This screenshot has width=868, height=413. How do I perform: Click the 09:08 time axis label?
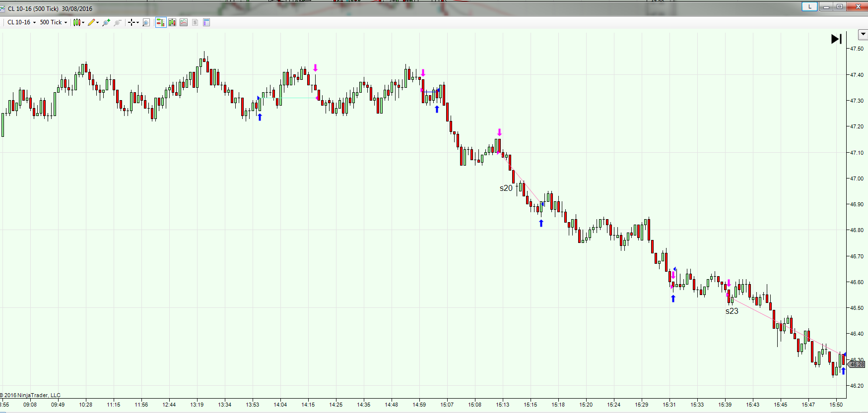pos(30,405)
